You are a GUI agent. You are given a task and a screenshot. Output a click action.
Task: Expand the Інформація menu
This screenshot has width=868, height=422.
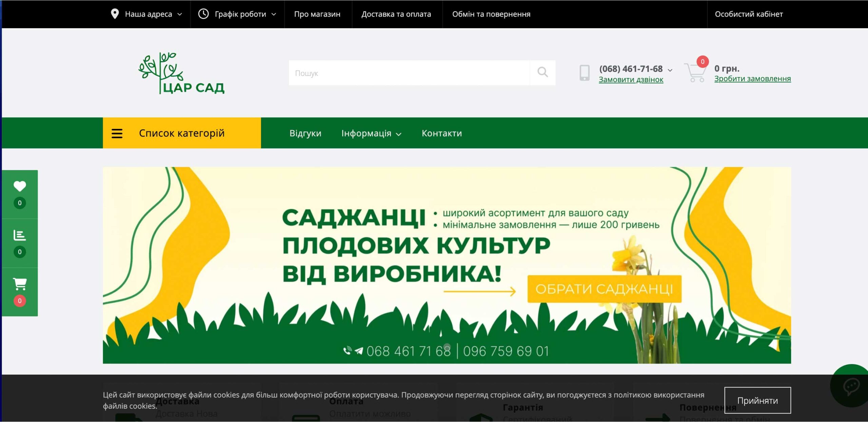[371, 134]
